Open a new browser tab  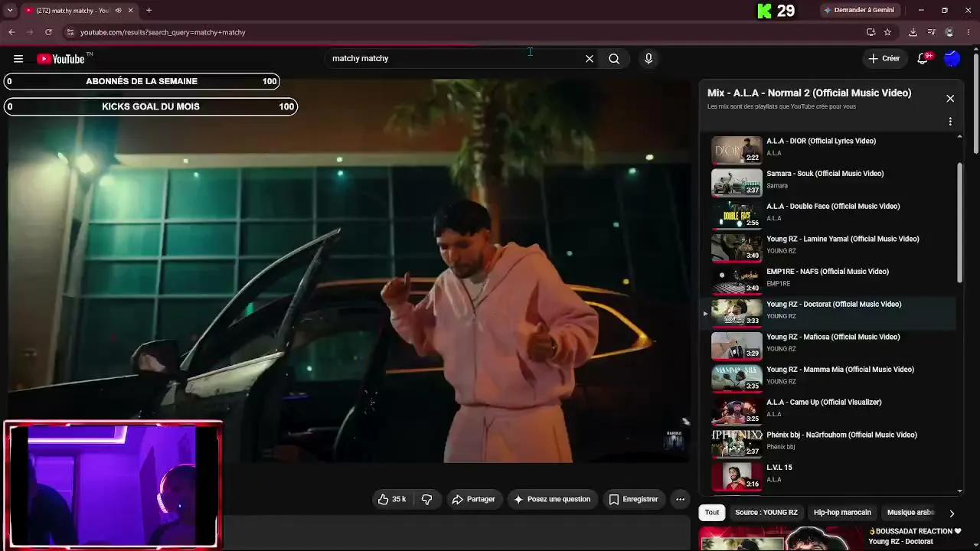point(149,11)
